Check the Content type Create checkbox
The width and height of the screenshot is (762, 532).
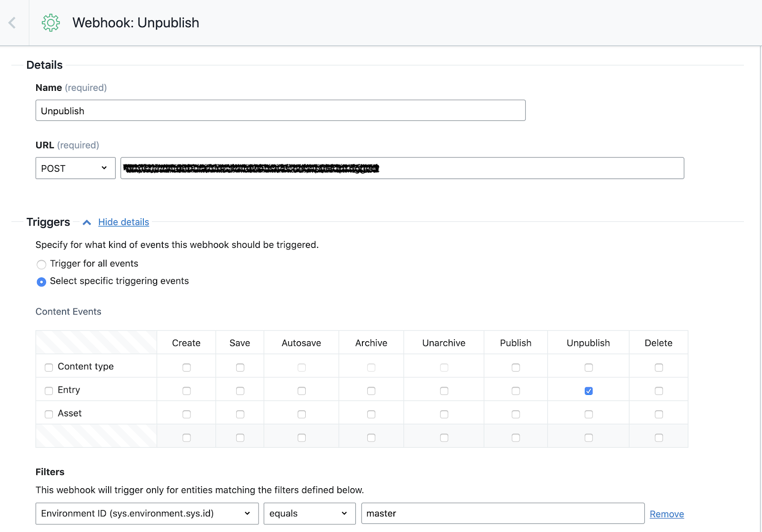(187, 367)
